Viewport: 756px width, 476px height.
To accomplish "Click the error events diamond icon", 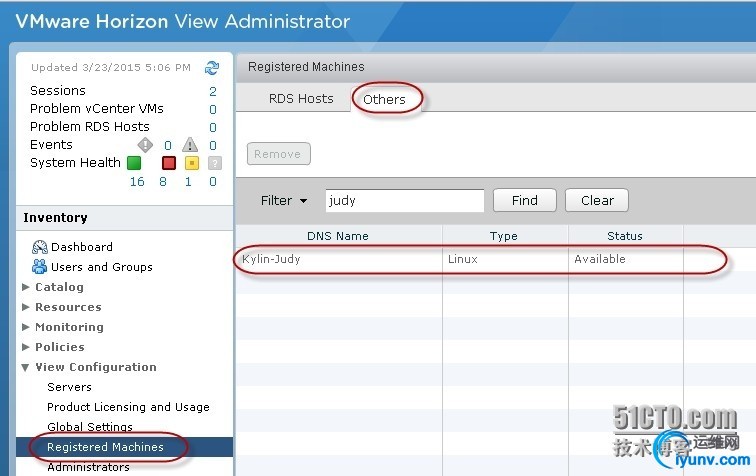I will [145, 145].
